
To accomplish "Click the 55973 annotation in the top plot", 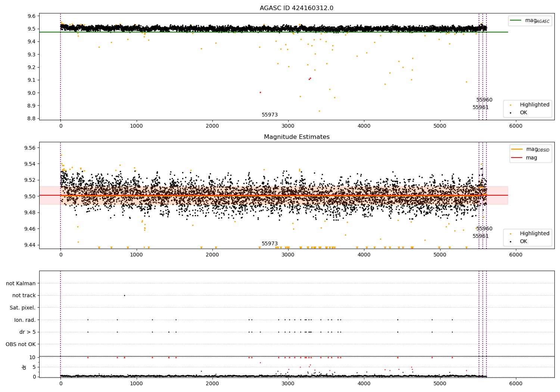I will coord(270,115).
